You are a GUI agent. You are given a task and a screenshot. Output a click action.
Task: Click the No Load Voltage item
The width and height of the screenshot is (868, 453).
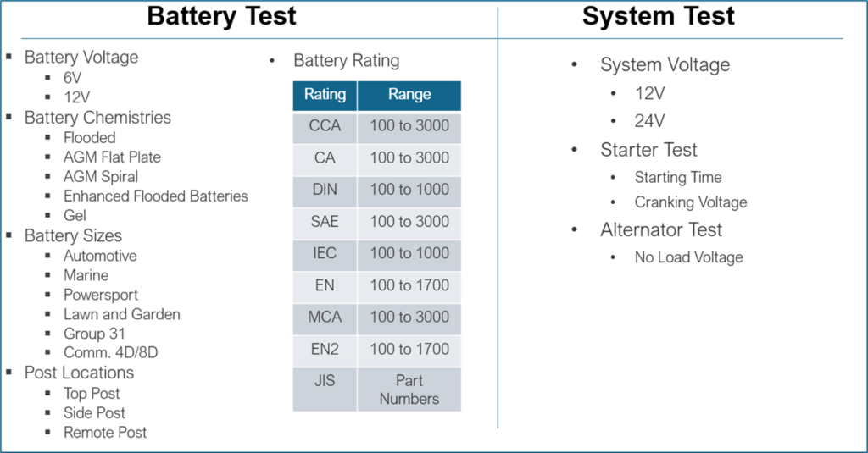[688, 257]
